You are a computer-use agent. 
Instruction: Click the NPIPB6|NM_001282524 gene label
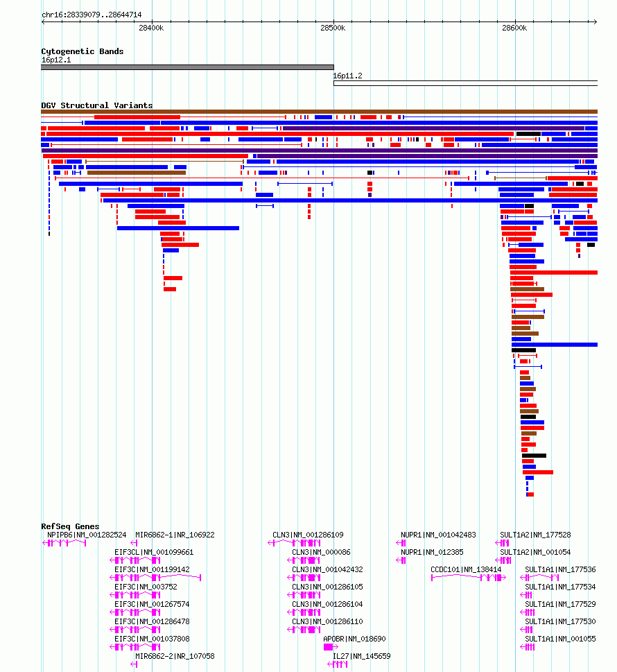(x=87, y=535)
